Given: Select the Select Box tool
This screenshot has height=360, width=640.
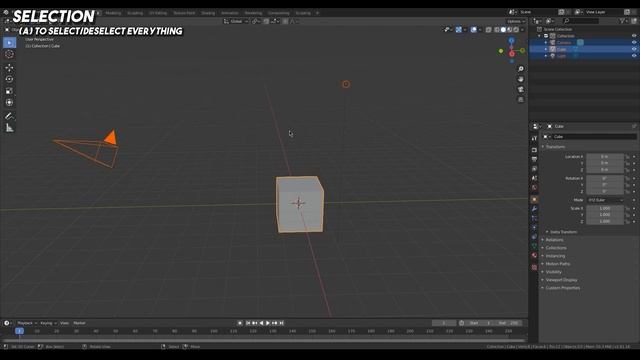Looking at the screenshot, I should tap(9, 42).
